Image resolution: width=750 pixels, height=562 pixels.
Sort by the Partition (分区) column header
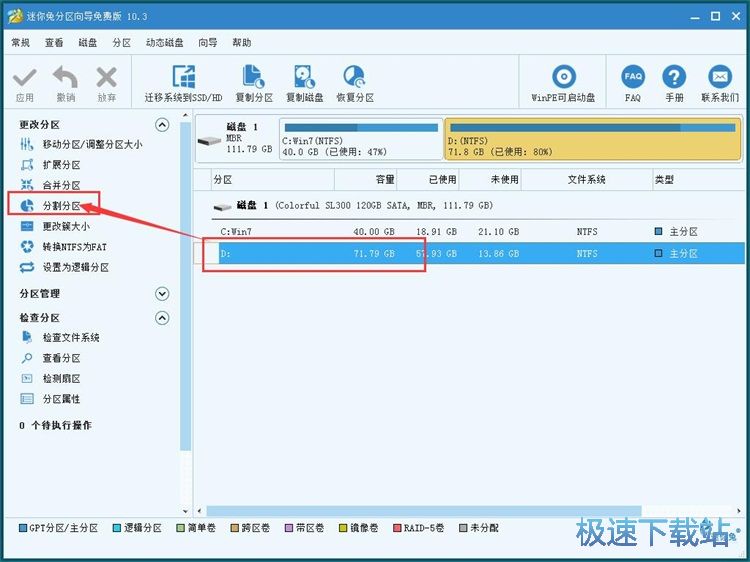(273, 179)
